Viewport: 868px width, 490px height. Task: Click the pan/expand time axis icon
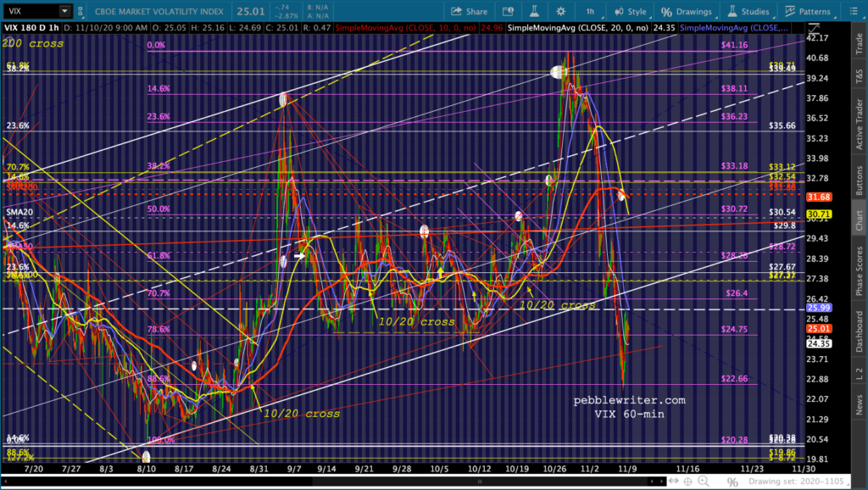674,482
